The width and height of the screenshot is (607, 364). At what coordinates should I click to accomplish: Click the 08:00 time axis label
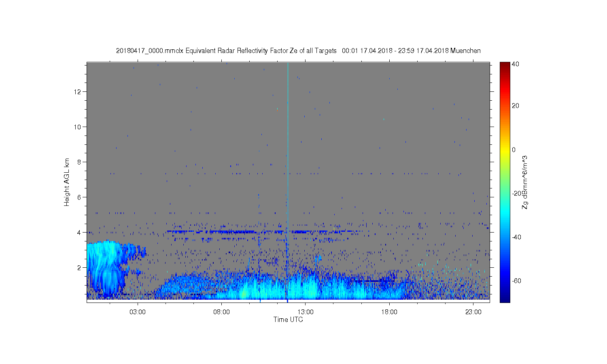coord(222,312)
